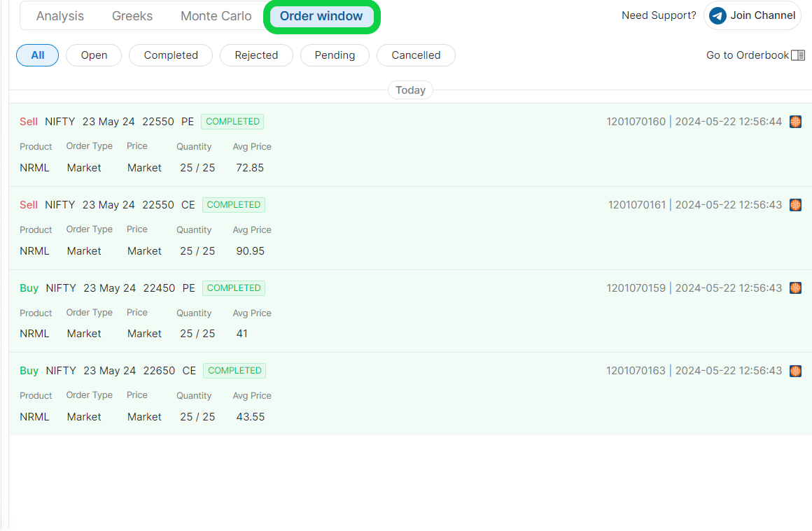Click order ID 1201070159 timestamp text
This screenshot has width=812, height=531.
(694, 288)
